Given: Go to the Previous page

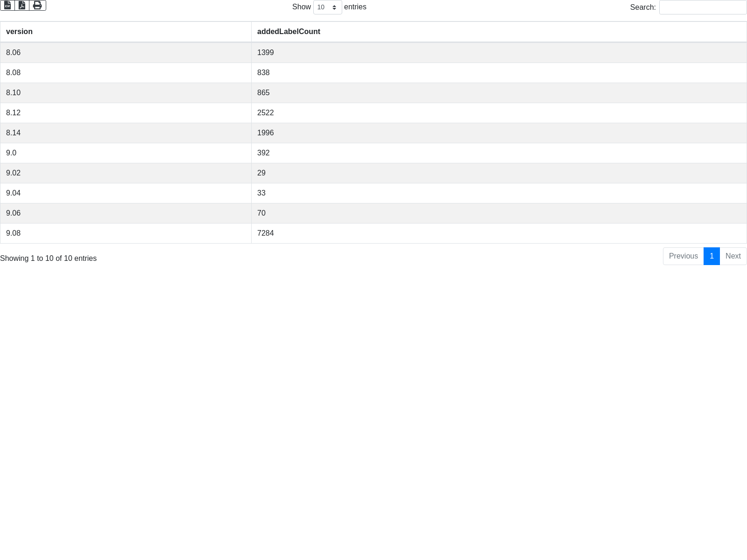Looking at the screenshot, I should pos(683,256).
